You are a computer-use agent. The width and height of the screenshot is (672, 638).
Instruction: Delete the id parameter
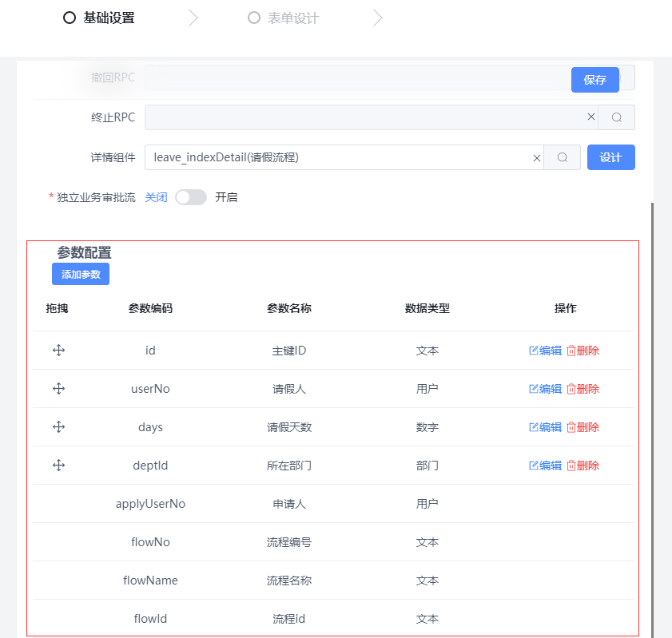point(583,351)
